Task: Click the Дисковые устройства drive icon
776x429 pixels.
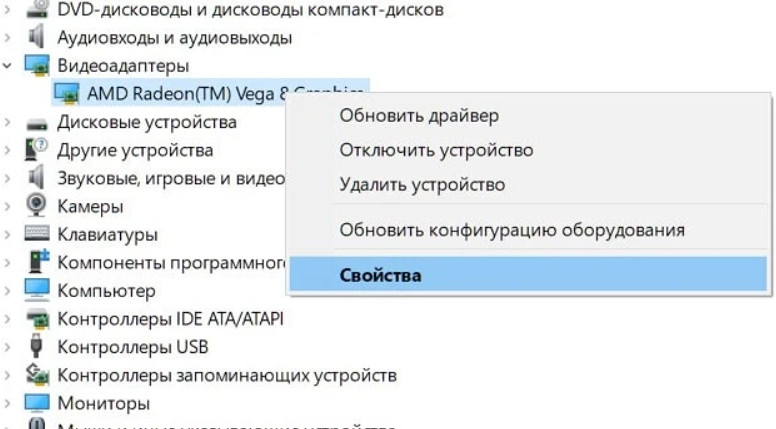Action: click(37, 122)
